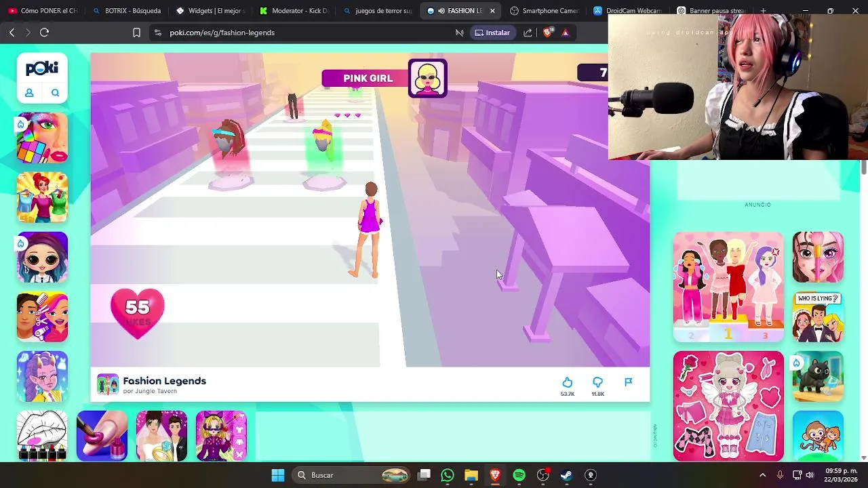Click the Poki logo home link
Image resolution: width=868 pixels, height=488 pixels.
coord(42,68)
